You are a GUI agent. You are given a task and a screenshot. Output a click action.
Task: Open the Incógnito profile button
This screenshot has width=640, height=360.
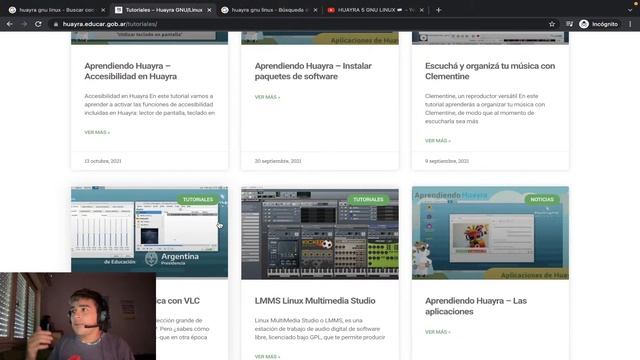tap(599, 24)
